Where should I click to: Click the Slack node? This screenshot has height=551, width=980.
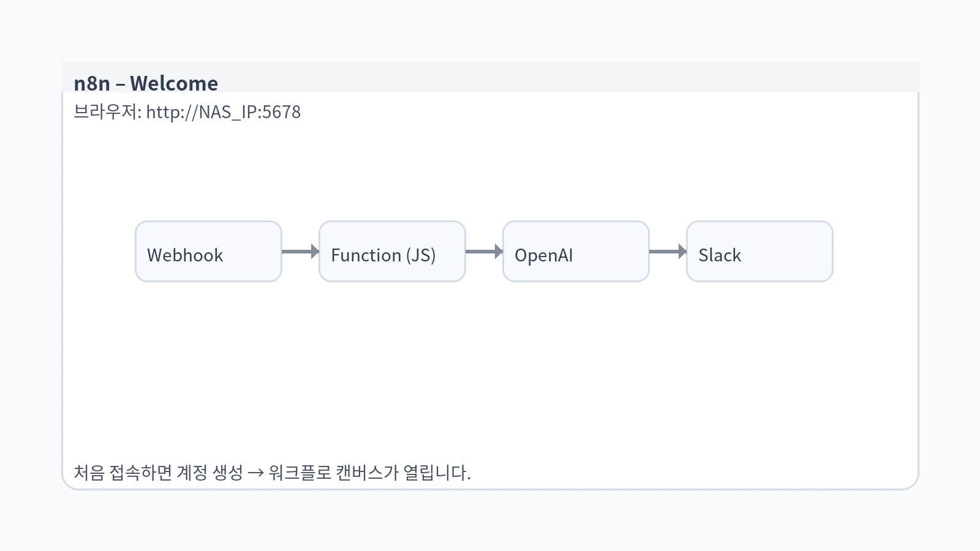click(759, 252)
